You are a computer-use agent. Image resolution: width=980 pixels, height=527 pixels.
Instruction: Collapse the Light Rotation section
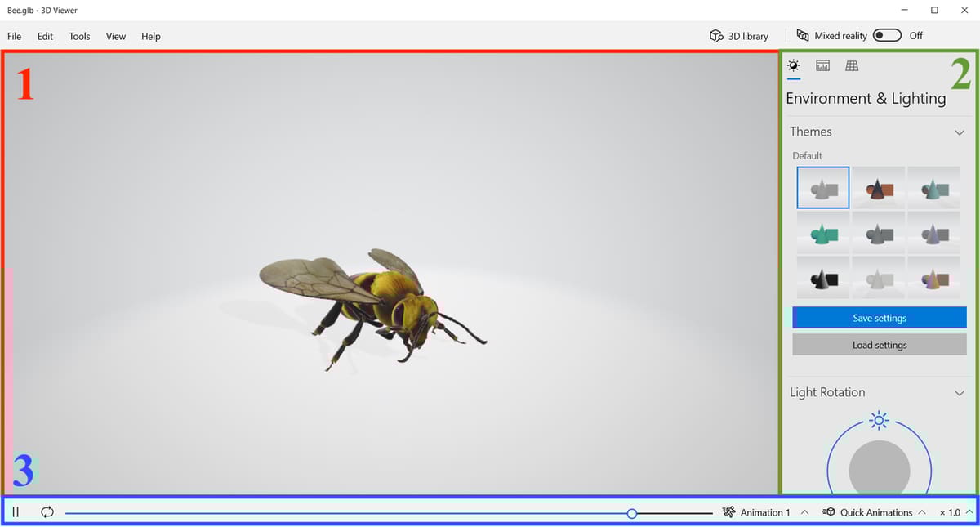pos(960,393)
